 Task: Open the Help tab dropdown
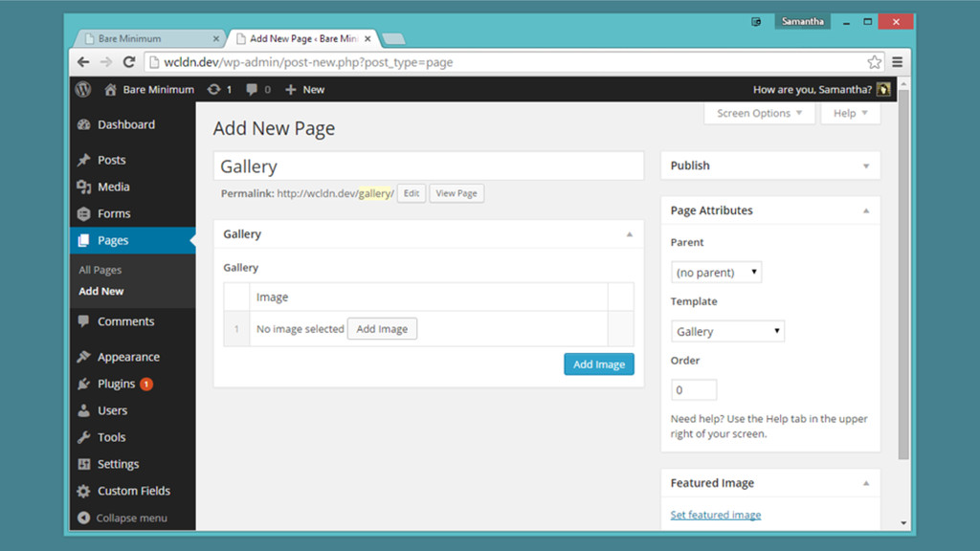tap(850, 113)
